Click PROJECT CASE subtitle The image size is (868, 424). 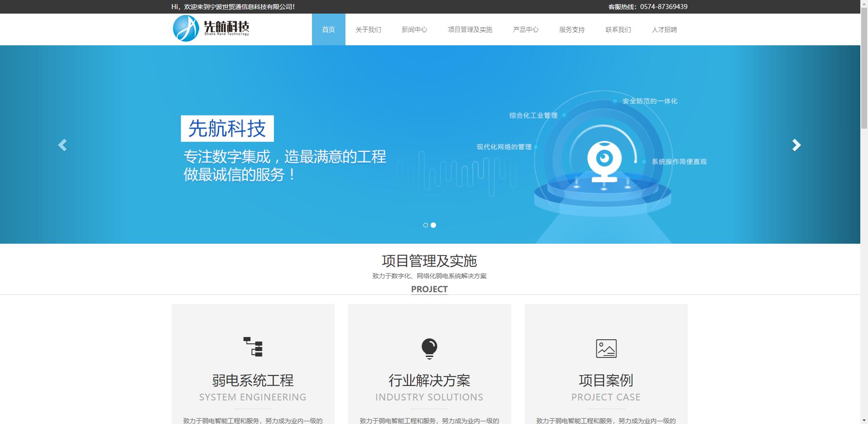(x=606, y=397)
